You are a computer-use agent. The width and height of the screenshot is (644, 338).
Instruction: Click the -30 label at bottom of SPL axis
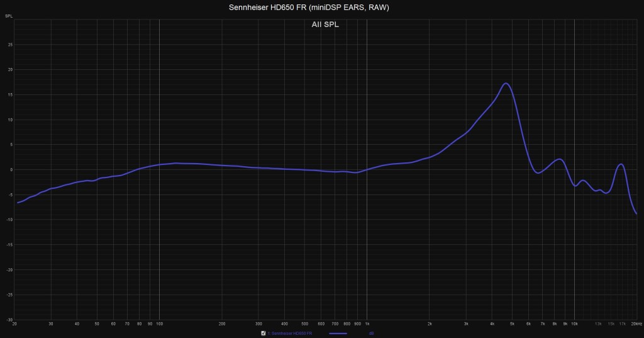pos(9,319)
